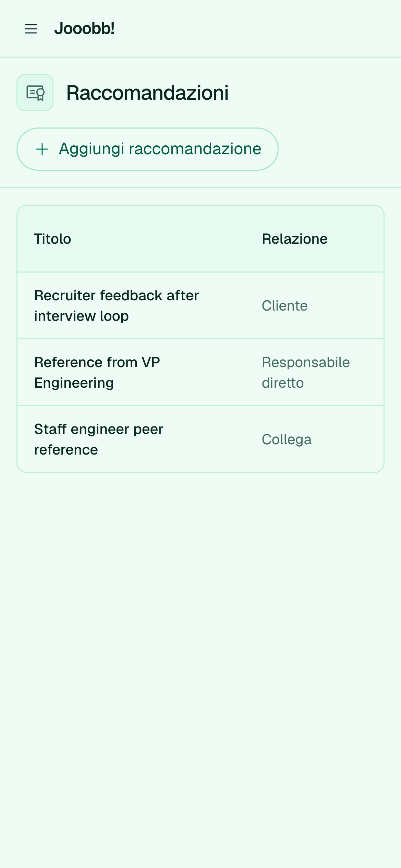
Task: Open the Reference from VP Engineering row
Action: [x=200, y=373]
